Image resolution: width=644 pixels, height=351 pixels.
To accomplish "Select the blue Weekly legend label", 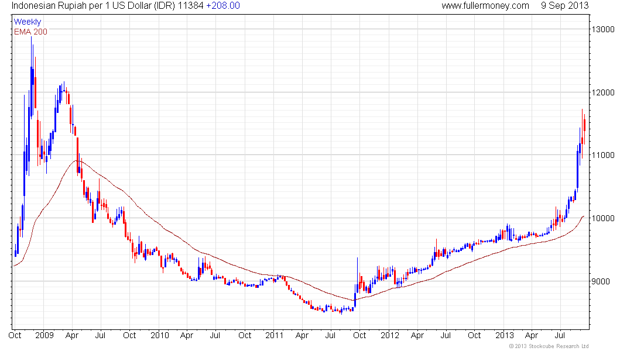I will 28,22.
